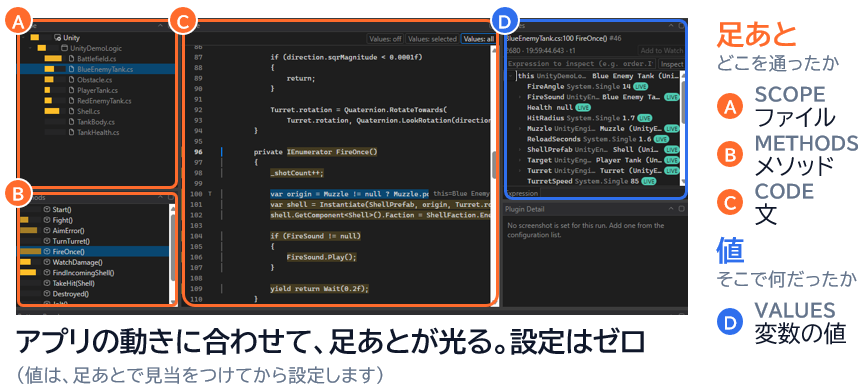Click the PlayerTank.cs file icon
Screen dimensions: 868x388
[x=71, y=90]
